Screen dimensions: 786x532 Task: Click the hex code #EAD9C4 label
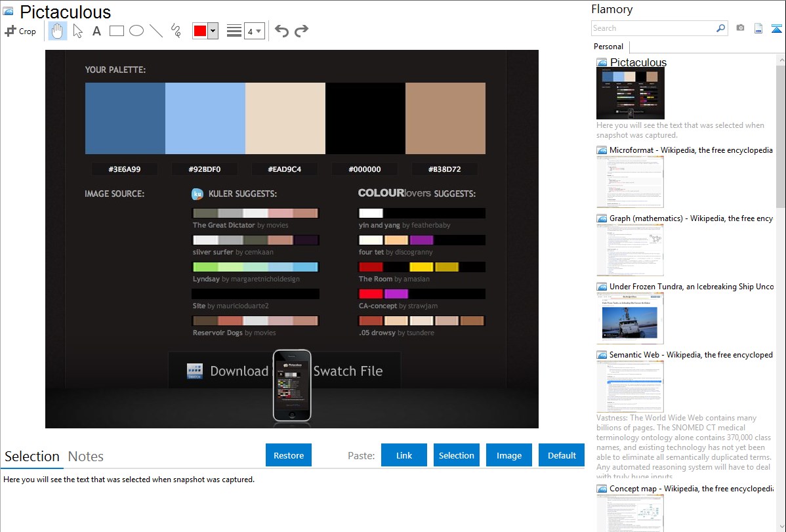285,169
